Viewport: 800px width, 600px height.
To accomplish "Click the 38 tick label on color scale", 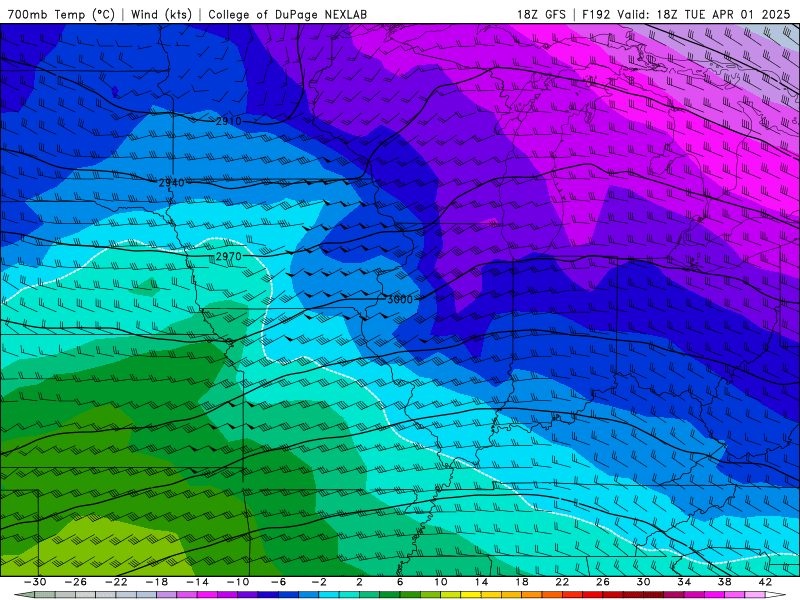I will 724,582.
